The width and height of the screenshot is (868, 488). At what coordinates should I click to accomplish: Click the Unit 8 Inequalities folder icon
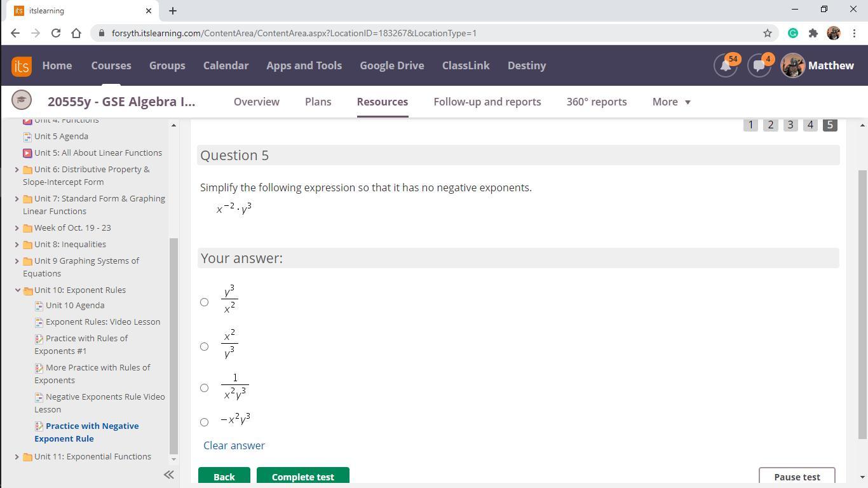tap(27, 245)
